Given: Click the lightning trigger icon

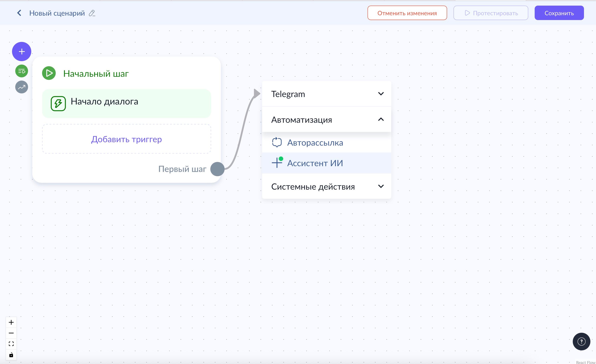Looking at the screenshot, I should [58, 103].
